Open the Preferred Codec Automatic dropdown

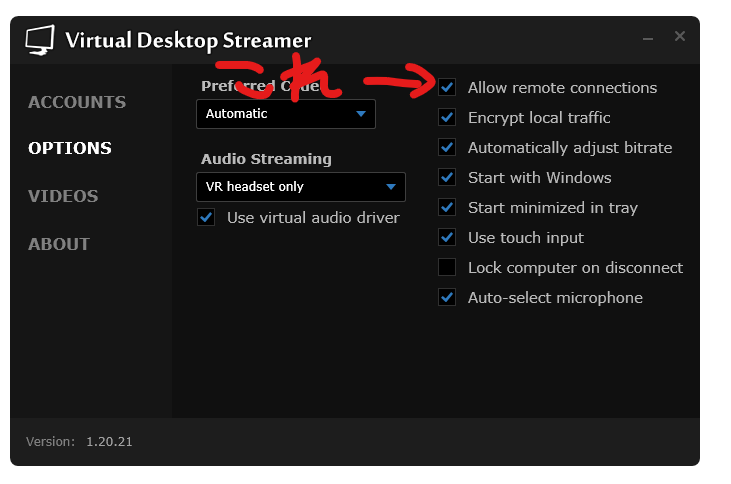286,114
